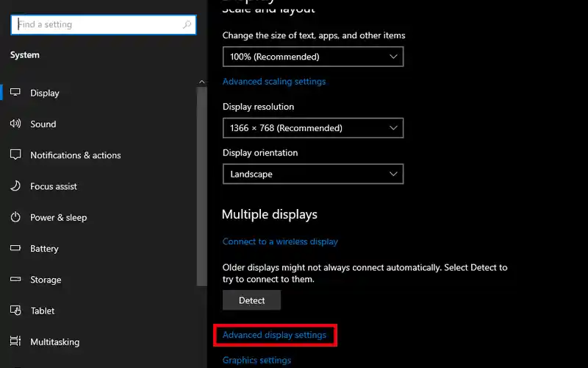This screenshot has height=368, width=588.
Task: Click the Multiple displays heading
Action: click(270, 214)
